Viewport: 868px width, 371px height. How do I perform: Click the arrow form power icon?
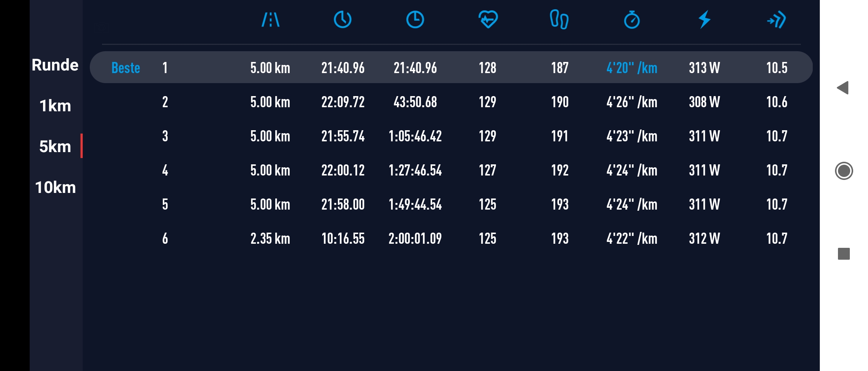[776, 20]
